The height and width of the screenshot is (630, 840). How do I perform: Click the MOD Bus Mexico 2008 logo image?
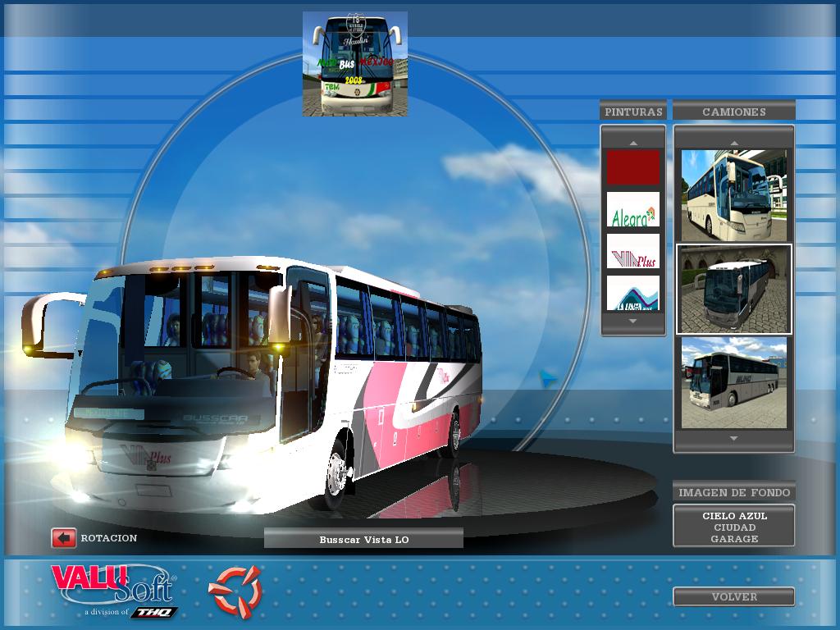tap(355, 64)
